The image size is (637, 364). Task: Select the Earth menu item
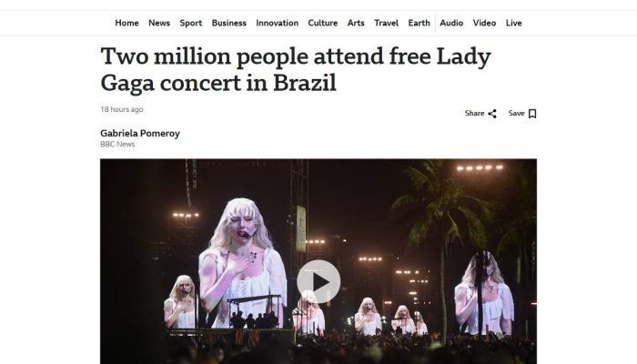[x=419, y=23]
